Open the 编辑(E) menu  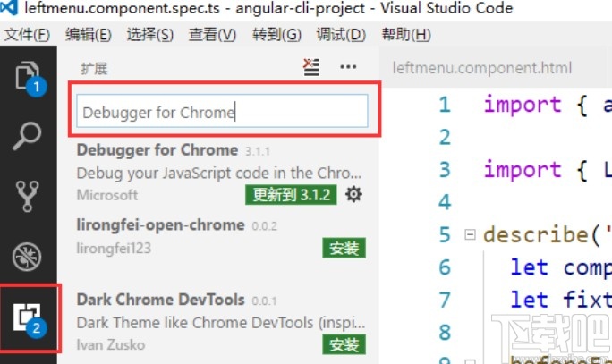89,35
